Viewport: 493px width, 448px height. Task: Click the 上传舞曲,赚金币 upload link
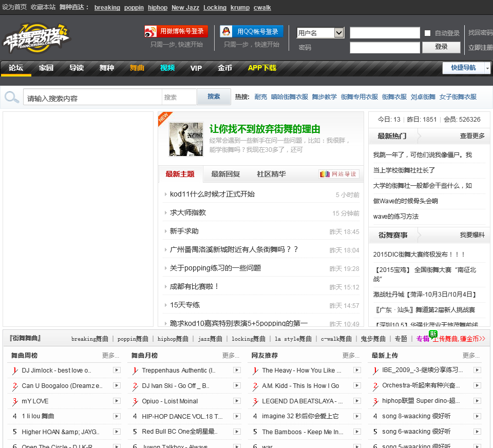[459, 339]
